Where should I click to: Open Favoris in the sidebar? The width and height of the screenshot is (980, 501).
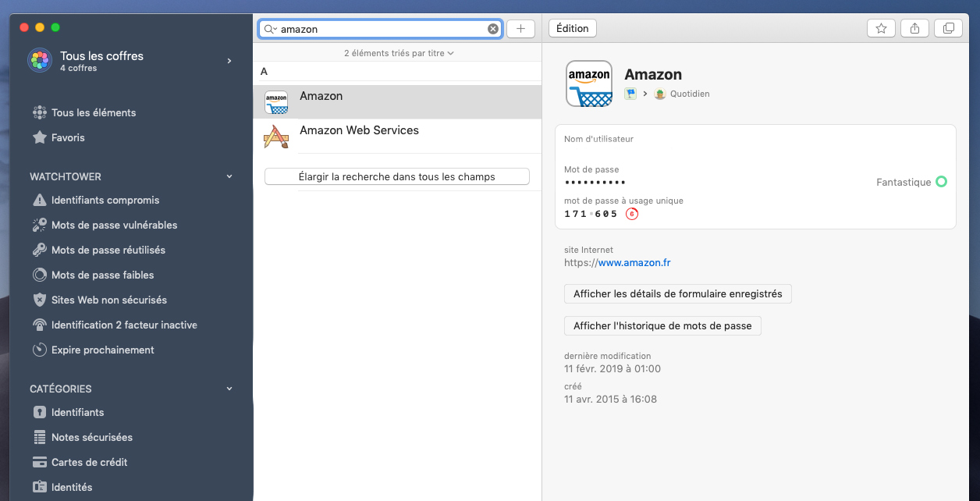point(68,137)
